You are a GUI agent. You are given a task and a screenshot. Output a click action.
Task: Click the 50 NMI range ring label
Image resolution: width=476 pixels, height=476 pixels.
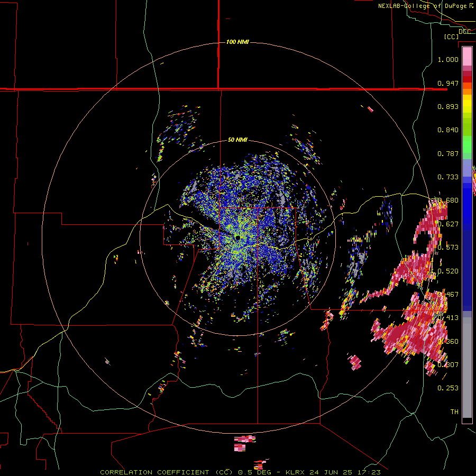237,140
